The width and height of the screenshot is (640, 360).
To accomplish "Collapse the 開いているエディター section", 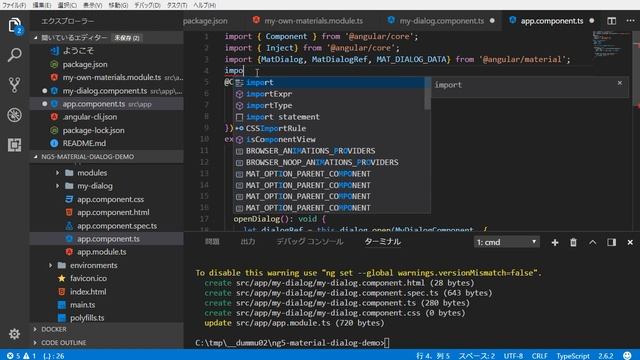I will click(107, 38).
